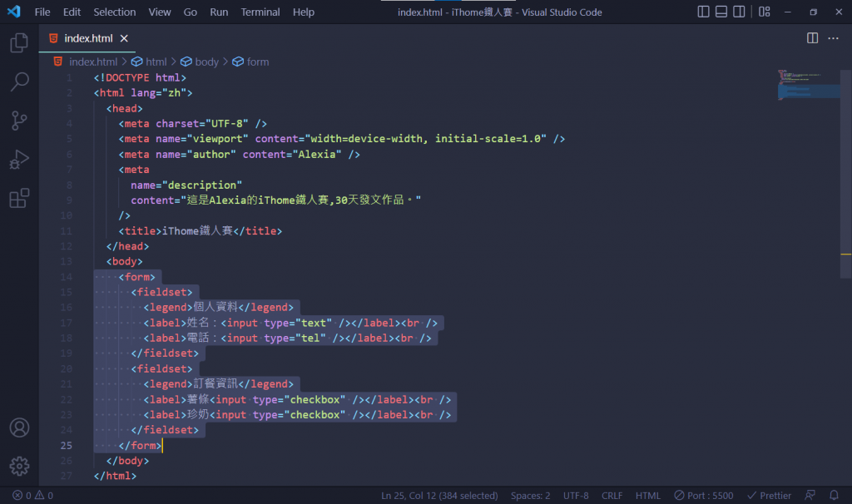Close the index.html tab
The height and width of the screenshot is (504, 852).
pos(124,38)
